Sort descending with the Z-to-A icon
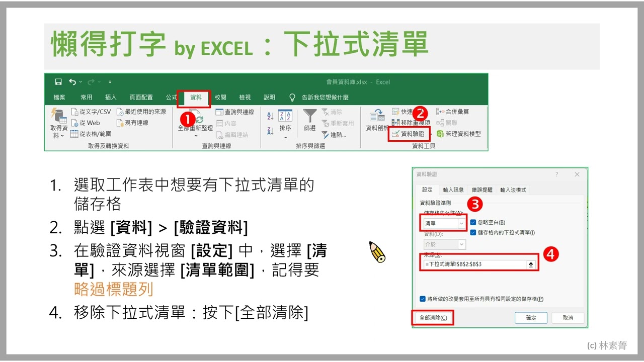This screenshot has width=644, height=362. tap(270, 130)
